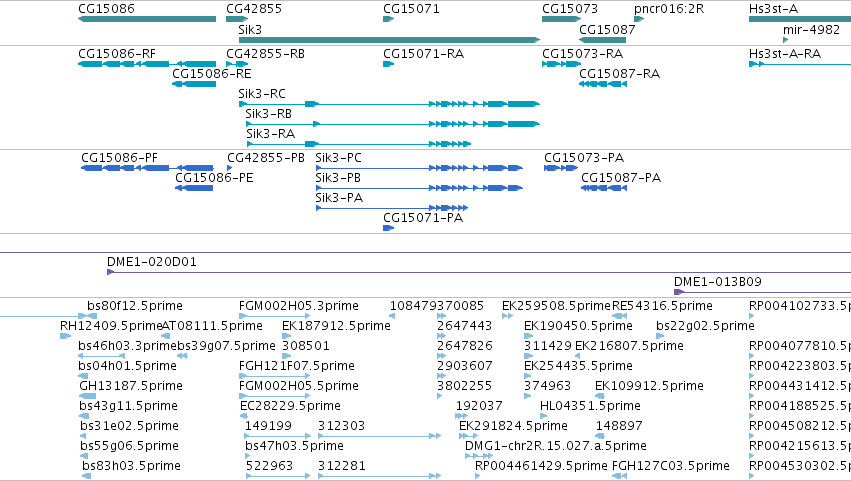This screenshot has width=851, height=481.
Task: Select the CG15086-RE transcript
Action: pos(194,84)
